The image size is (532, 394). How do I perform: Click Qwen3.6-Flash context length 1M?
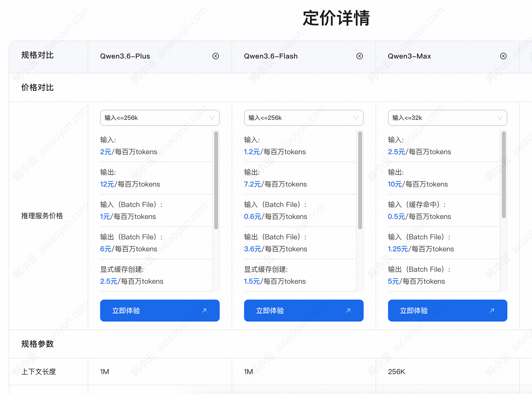pos(249,372)
